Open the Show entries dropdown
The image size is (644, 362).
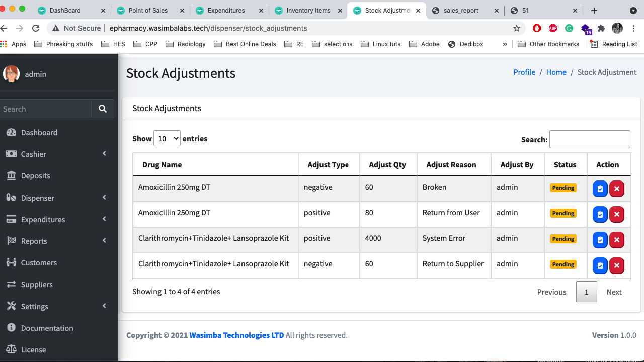tap(167, 138)
